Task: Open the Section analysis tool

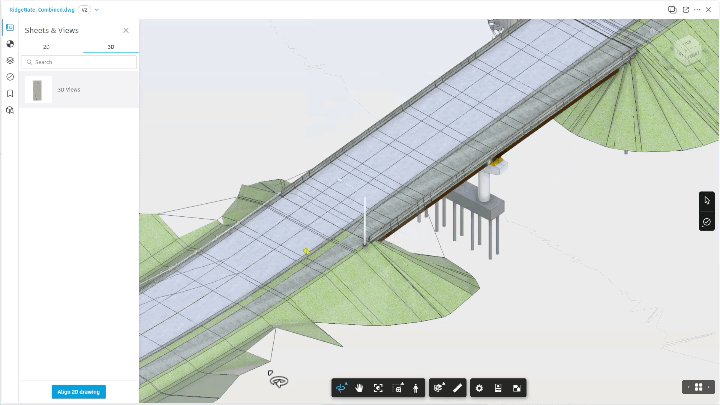Action: 439,388
